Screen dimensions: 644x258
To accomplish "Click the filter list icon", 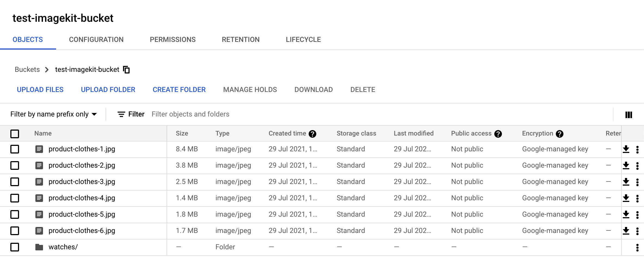I will coord(121,114).
